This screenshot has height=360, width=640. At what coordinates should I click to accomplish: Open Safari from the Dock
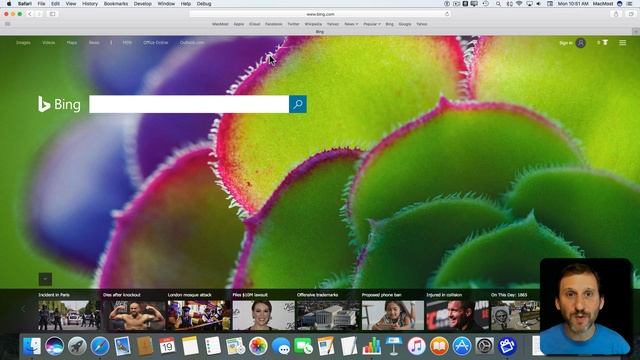(x=100, y=346)
